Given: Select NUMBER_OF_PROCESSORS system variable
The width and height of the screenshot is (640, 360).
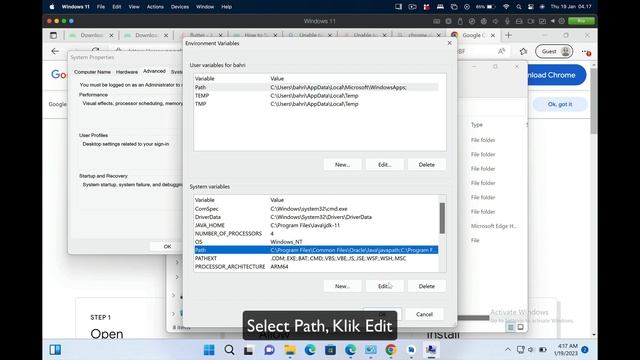Looking at the screenshot, I should 316,233.
